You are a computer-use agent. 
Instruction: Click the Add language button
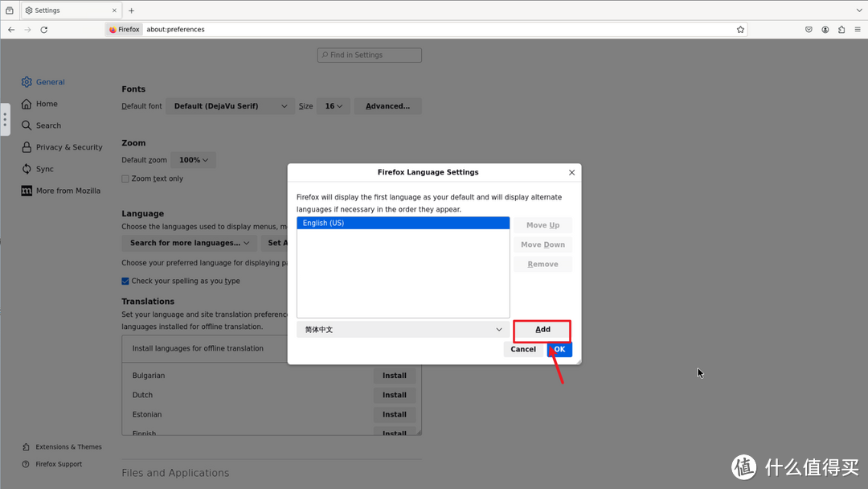pyautogui.click(x=542, y=330)
